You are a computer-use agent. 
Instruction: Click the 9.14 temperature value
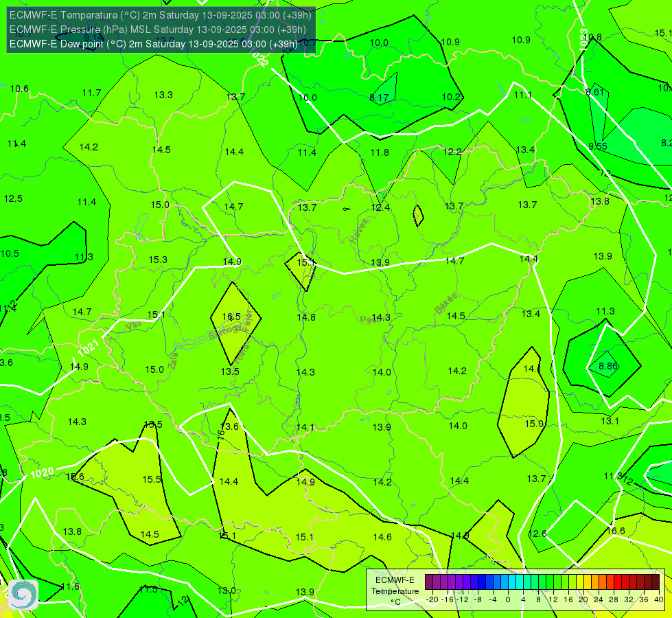[x=94, y=37]
